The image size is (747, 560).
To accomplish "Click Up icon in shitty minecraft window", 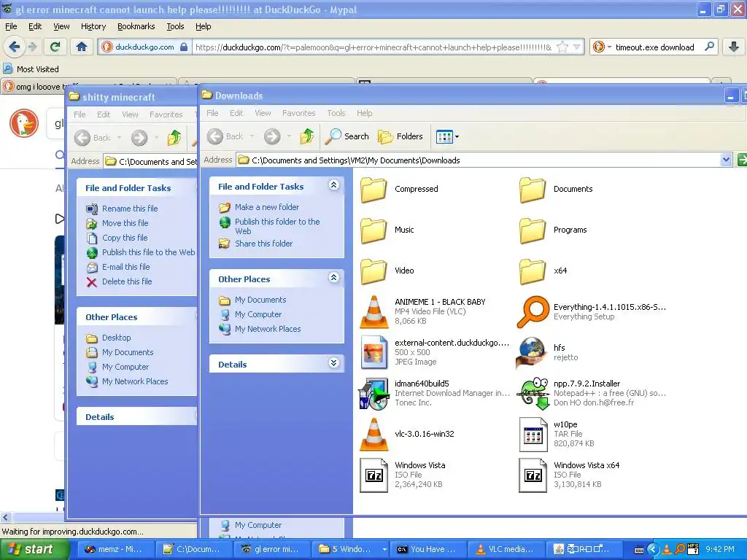I will point(174,138).
